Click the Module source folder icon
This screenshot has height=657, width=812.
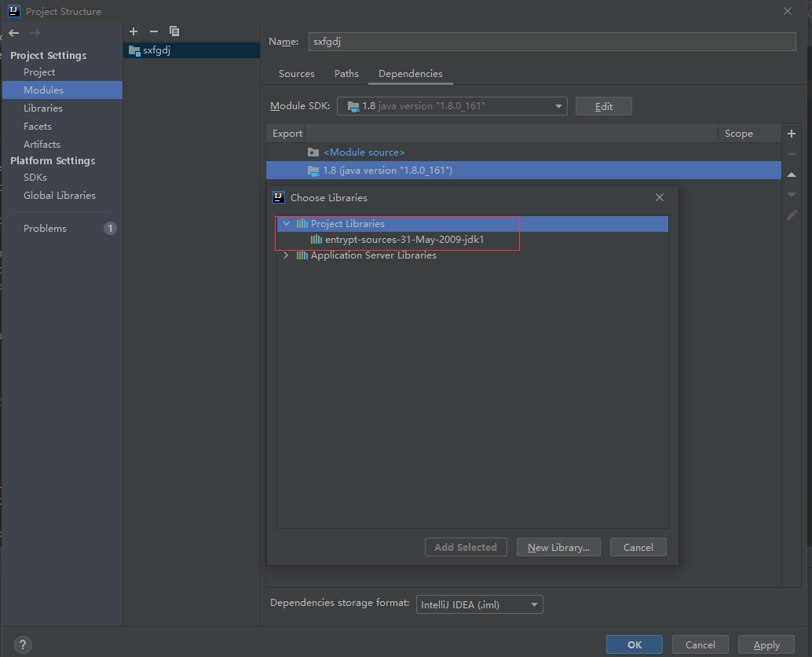point(313,152)
